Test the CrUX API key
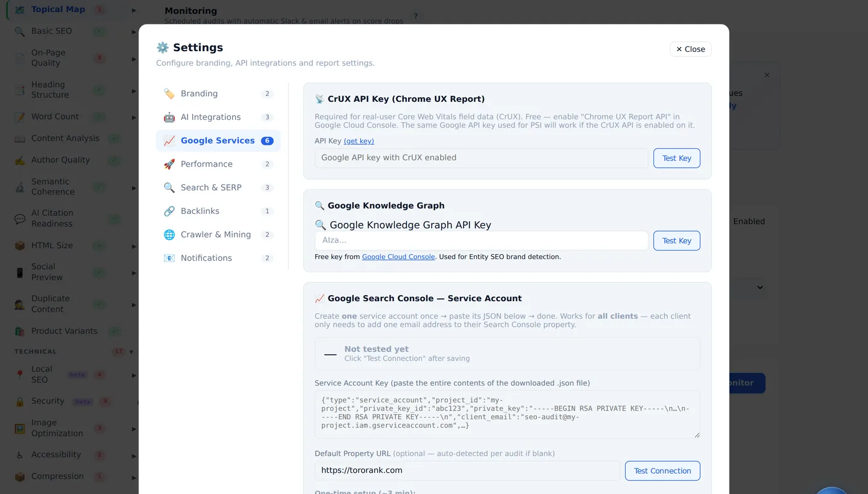The height and width of the screenshot is (494, 868). pyautogui.click(x=676, y=158)
